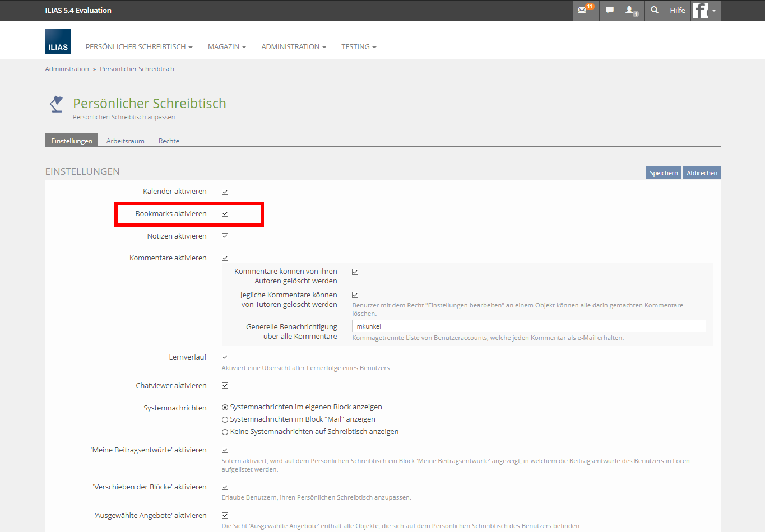The image size is (765, 532).
Task: Click the search magnifier icon
Action: click(x=654, y=10)
